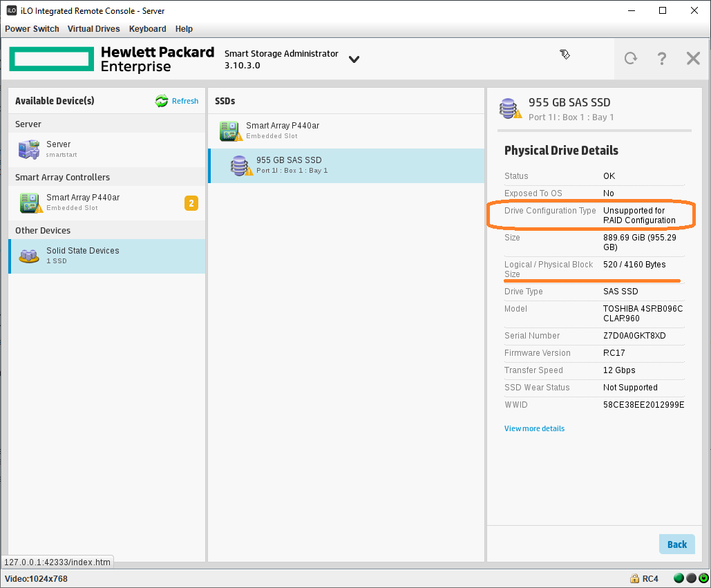Click the reload icon in the header
This screenshot has width=711, height=588.
pyautogui.click(x=631, y=59)
